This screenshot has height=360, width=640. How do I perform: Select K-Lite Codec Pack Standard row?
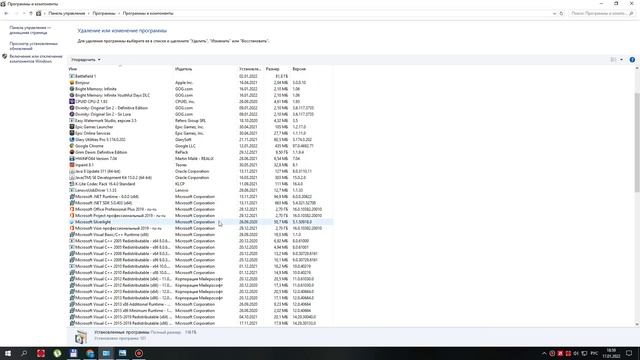[200, 184]
